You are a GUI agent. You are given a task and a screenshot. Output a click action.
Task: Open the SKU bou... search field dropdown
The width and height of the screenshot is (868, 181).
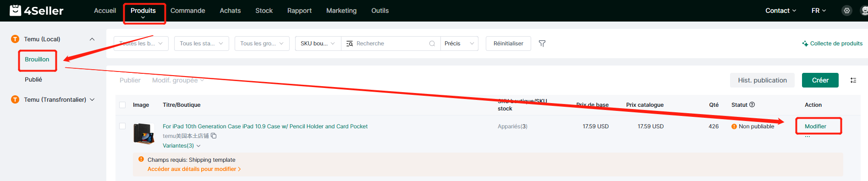pyautogui.click(x=318, y=44)
